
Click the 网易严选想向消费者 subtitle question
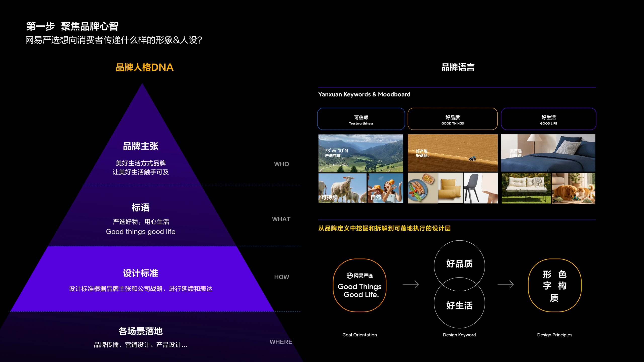coord(114,40)
